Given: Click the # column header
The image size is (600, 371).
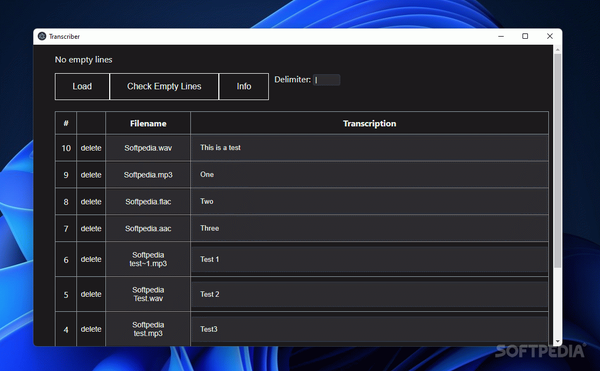Looking at the screenshot, I should 66,124.
